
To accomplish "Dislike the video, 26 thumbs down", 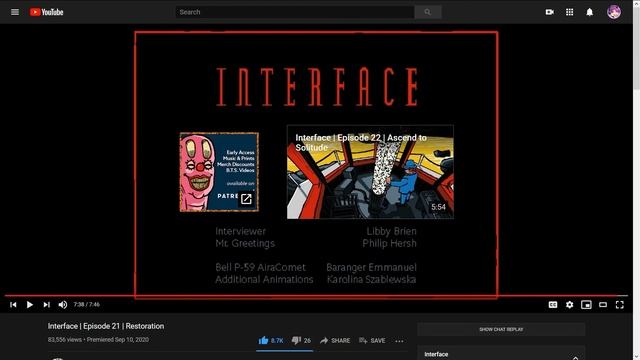I will [301, 340].
